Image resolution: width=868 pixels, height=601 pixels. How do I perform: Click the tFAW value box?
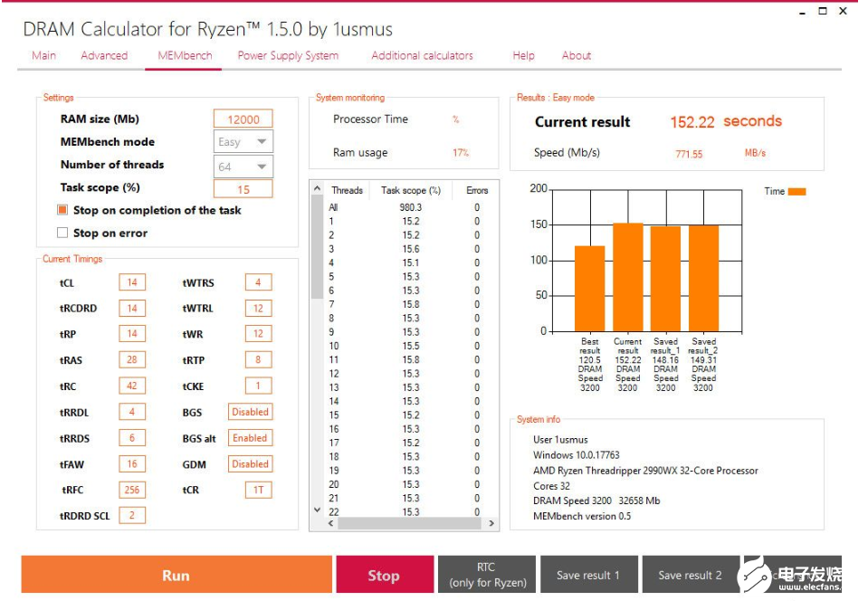pyautogui.click(x=132, y=463)
